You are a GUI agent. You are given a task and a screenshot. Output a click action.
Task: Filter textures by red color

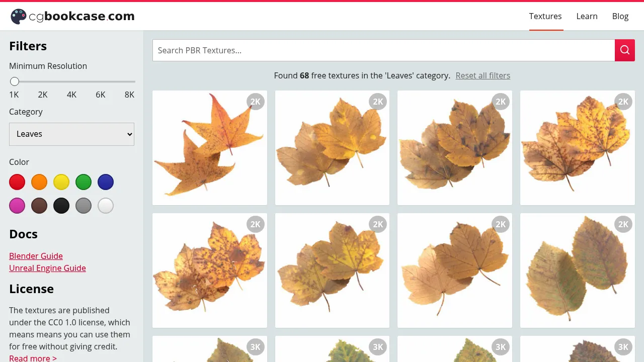coord(17,182)
